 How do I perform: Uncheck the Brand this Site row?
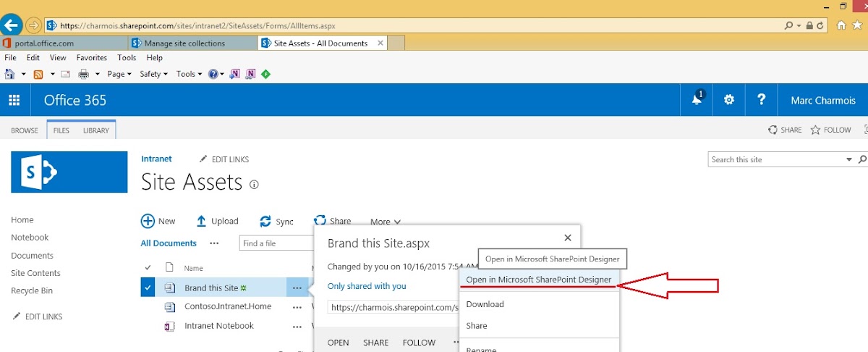tap(148, 288)
